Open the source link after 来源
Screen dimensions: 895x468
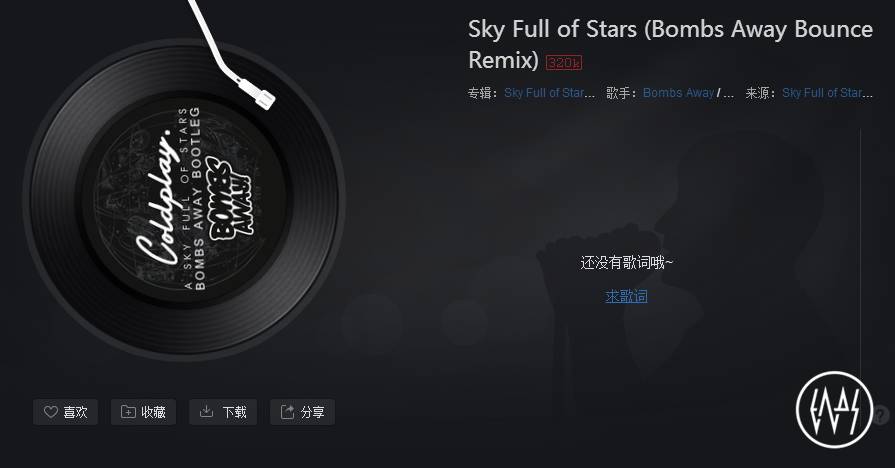(x=828, y=93)
